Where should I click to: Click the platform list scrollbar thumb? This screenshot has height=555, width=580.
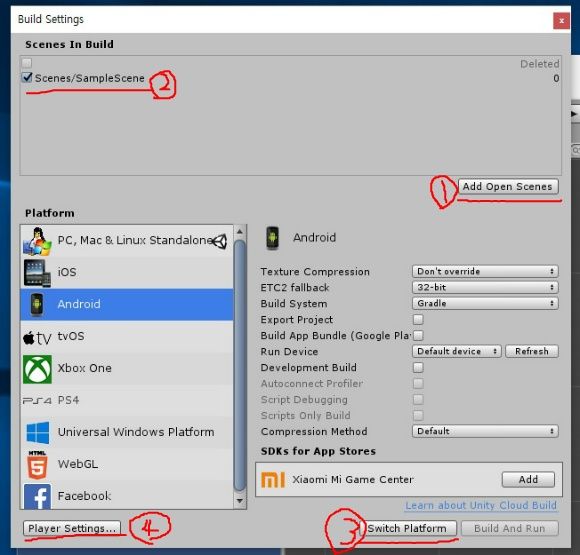(240, 366)
